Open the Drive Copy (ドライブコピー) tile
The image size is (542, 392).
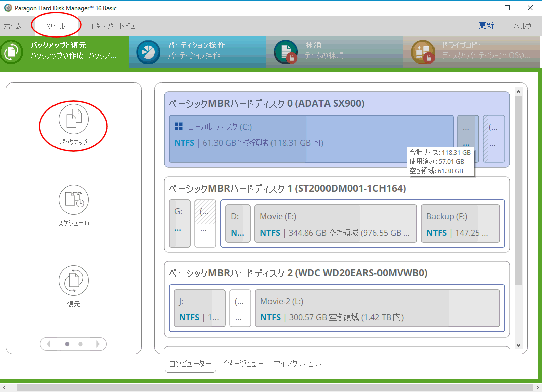[x=471, y=50]
